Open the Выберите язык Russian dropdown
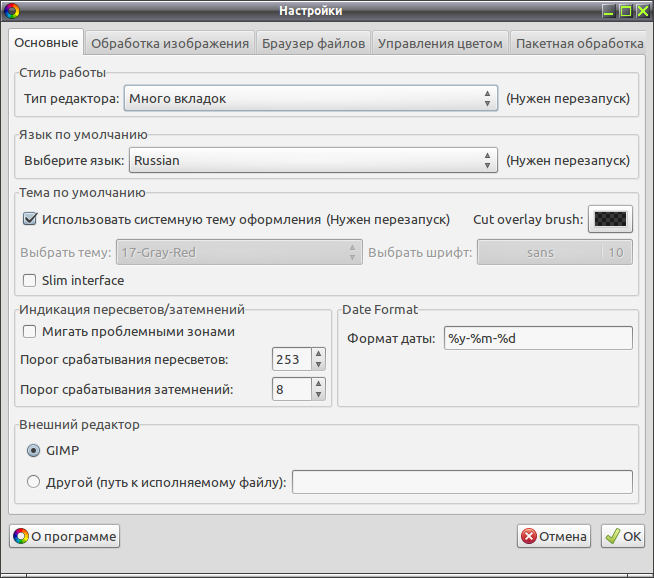This screenshot has width=654, height=578. 313,160
